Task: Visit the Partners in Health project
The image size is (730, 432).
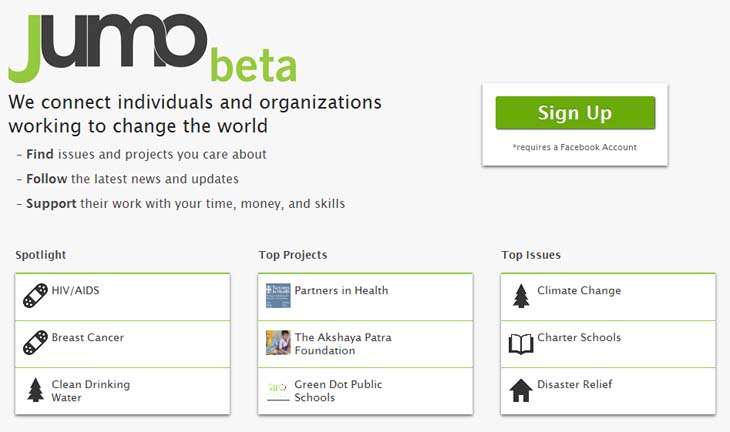Action: (341, 290)
